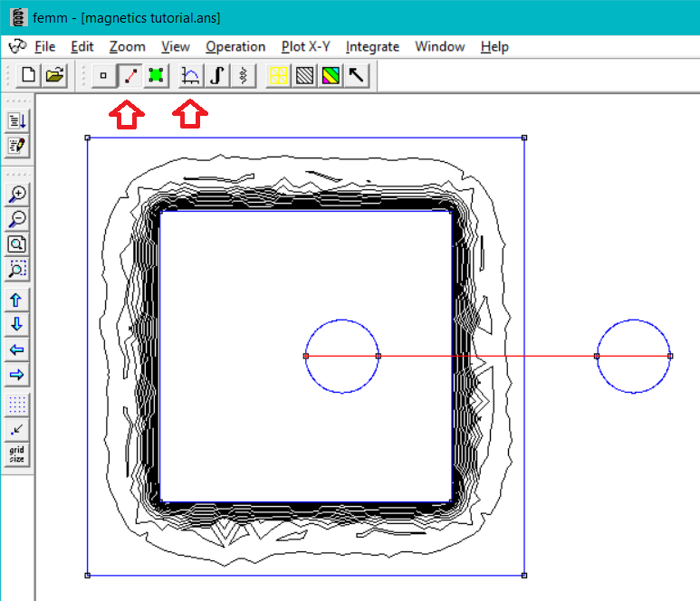
Task: Click the zoom window selection icon
Action: 17,270
